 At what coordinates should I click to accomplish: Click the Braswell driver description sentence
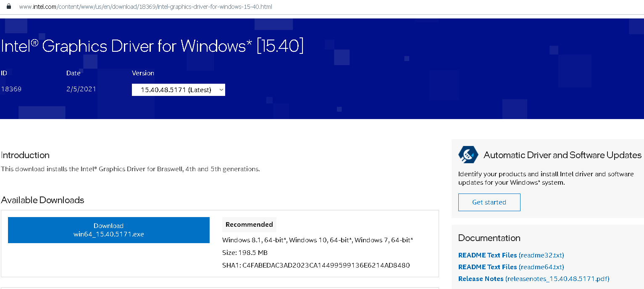tap(130, 169)
